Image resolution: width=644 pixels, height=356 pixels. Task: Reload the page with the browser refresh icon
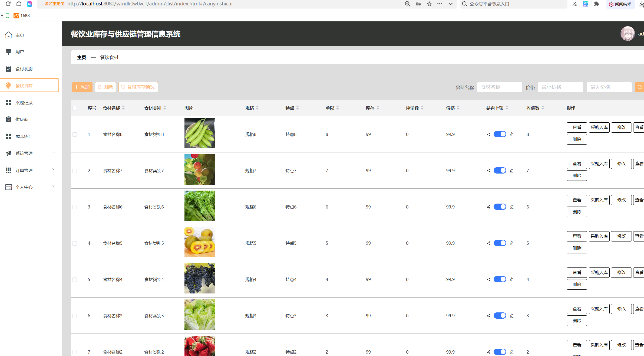(x=8, y=4)
